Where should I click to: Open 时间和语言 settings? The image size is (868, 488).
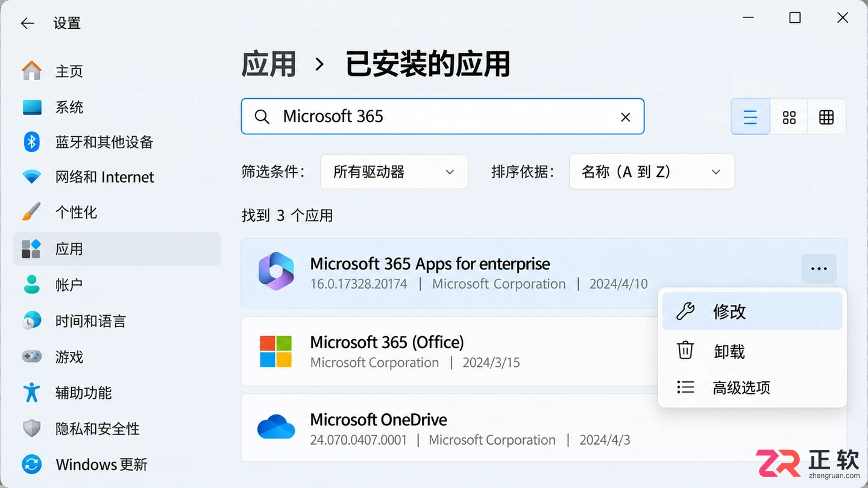coord(117,321)
